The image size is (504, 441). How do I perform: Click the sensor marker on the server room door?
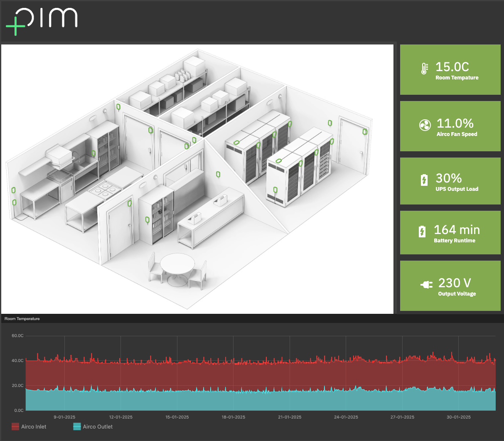click(x=365, y=132)
